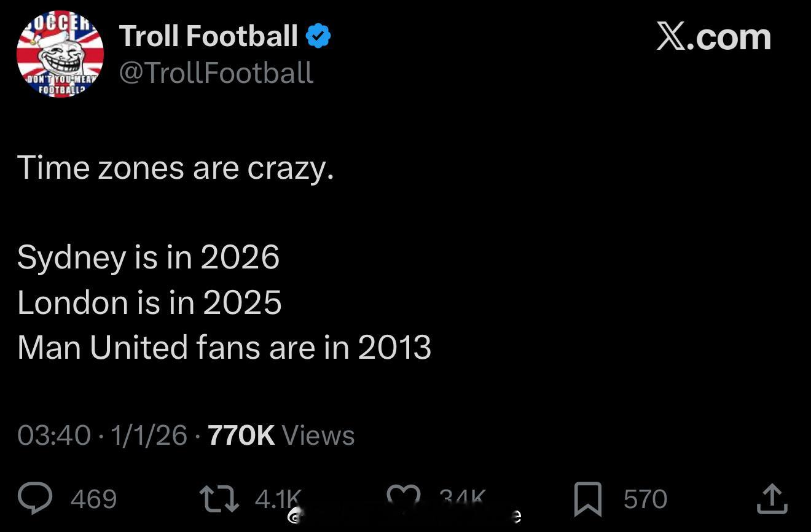The width and height of the screenshot is (811, 532).
Task: Like the tweet with the heart icon
Action: point(404,496)
